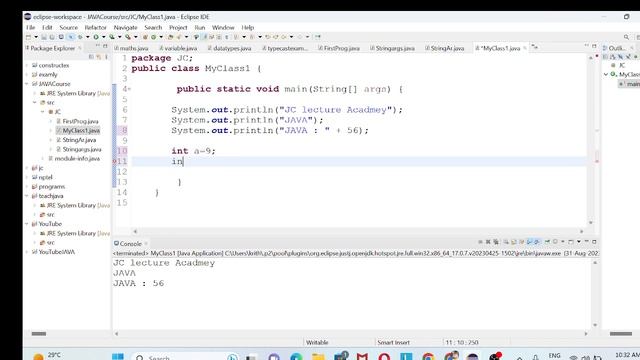Open Opera browser icon on the taskbar

coord(384,356)
